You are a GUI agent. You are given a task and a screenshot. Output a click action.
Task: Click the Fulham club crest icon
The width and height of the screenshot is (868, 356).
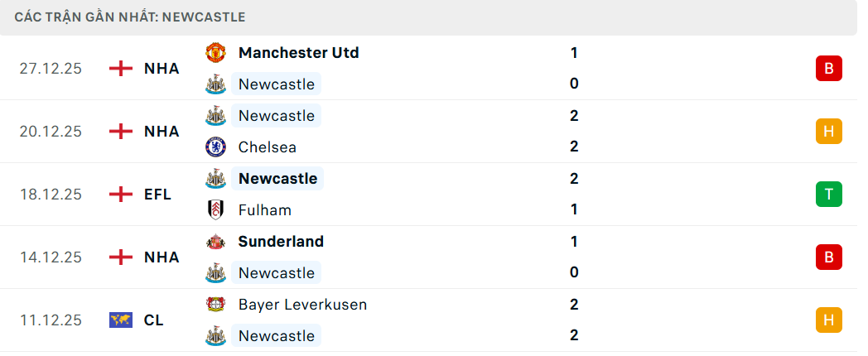[215, 210]
